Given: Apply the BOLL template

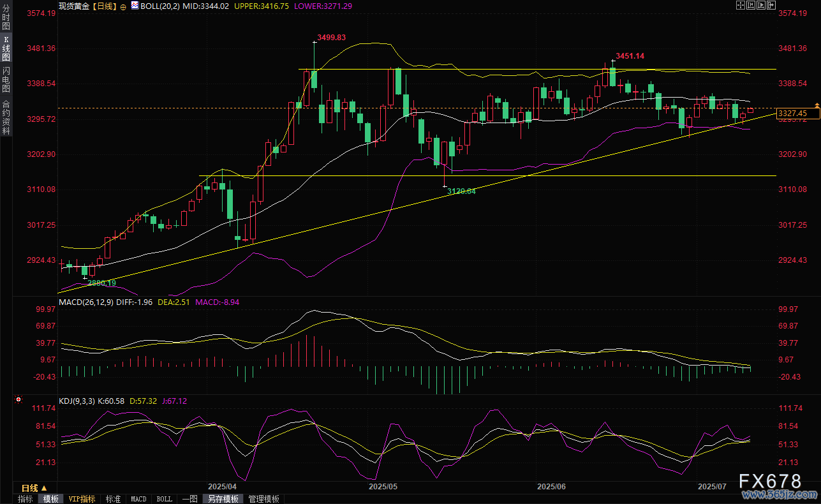Looking at the screenshot, I should click(164, 499).
